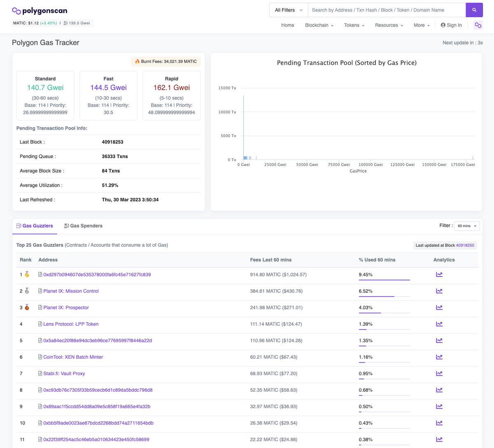This screenshot has width=494, height=448.
Task: Open address 0x22f39ff254ac5c46eb5a010634423e450fc58699
Action: tap(96, 439)
